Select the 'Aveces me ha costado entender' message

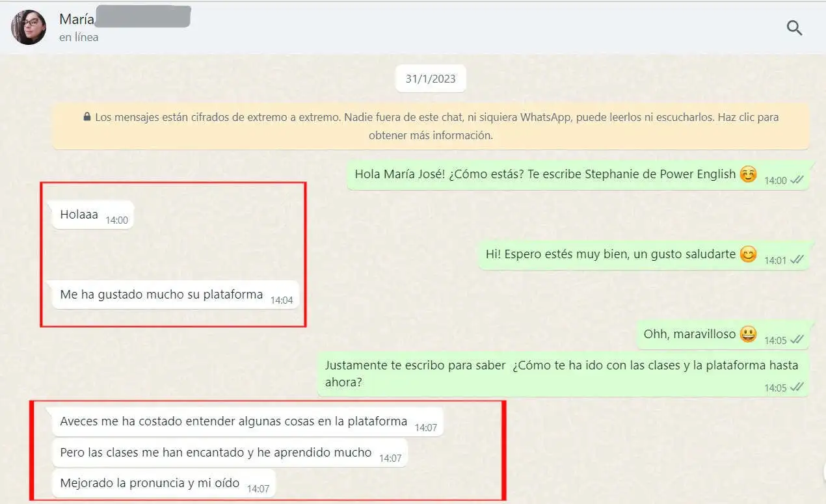pyautogui.click(x=233, y=421)
